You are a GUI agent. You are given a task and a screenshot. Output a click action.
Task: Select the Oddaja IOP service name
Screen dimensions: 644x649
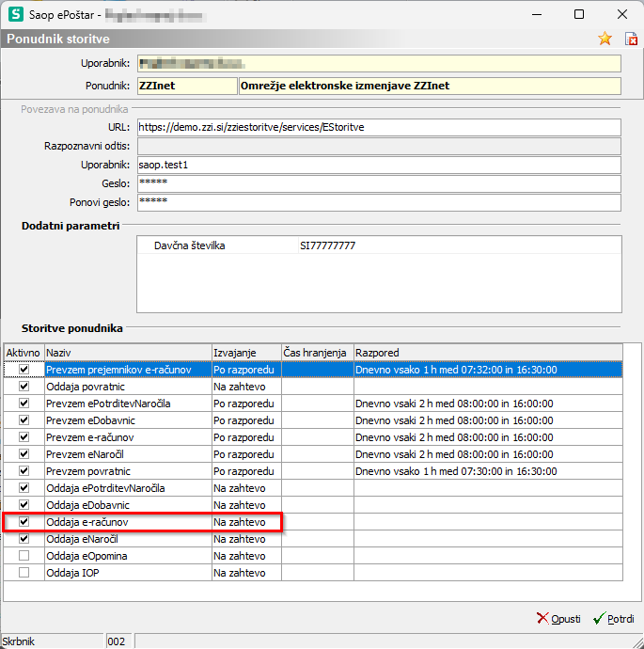[72, 573]
